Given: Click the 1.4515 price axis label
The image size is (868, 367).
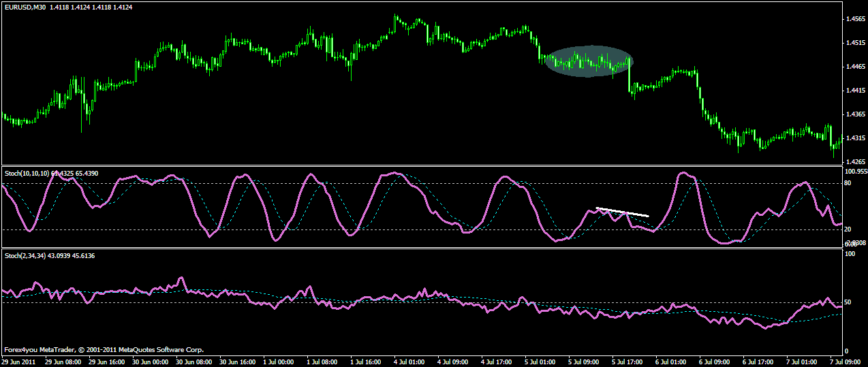Looking at the screenshot, I should coord(855,43).
